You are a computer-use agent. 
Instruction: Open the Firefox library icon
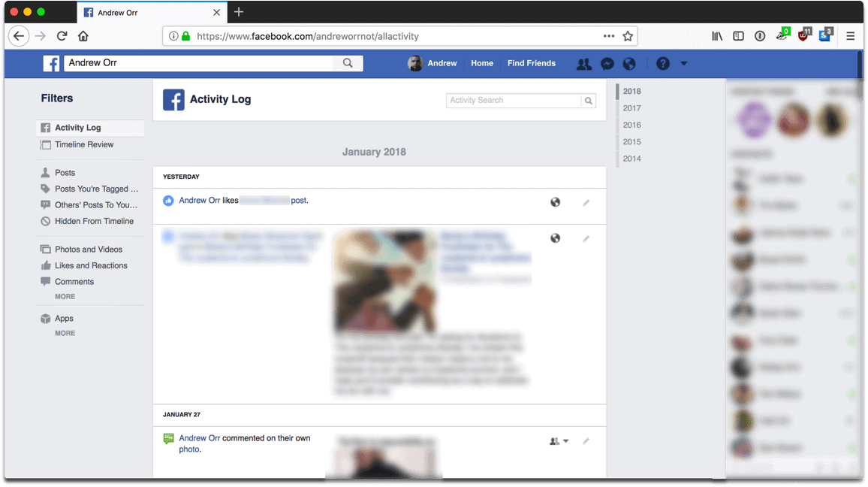(717, 36)
